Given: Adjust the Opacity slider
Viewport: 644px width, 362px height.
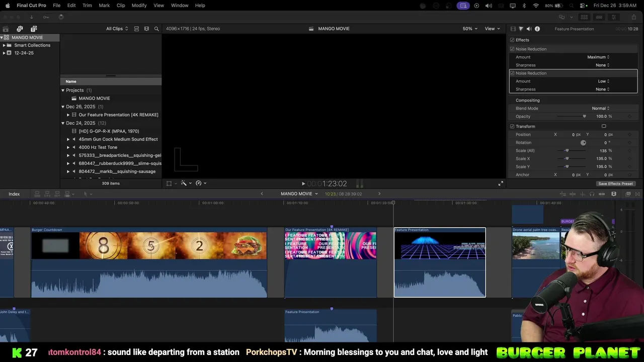Looking at the screenshot, I should 572,116.
